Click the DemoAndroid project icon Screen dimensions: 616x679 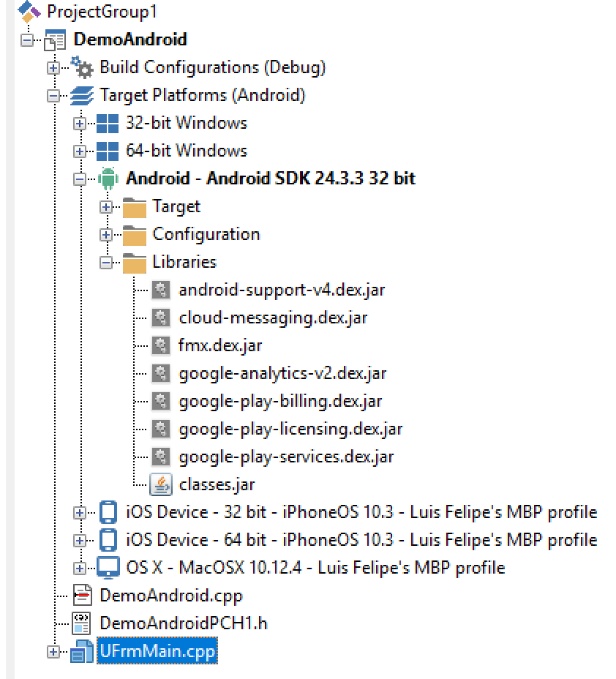coord(55,40)
